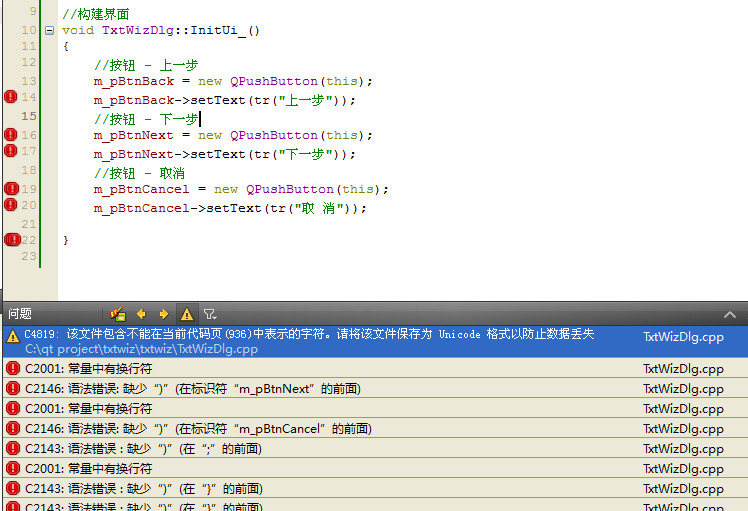Collapse the Issues panel with the chevron

(x=730, y=314)
